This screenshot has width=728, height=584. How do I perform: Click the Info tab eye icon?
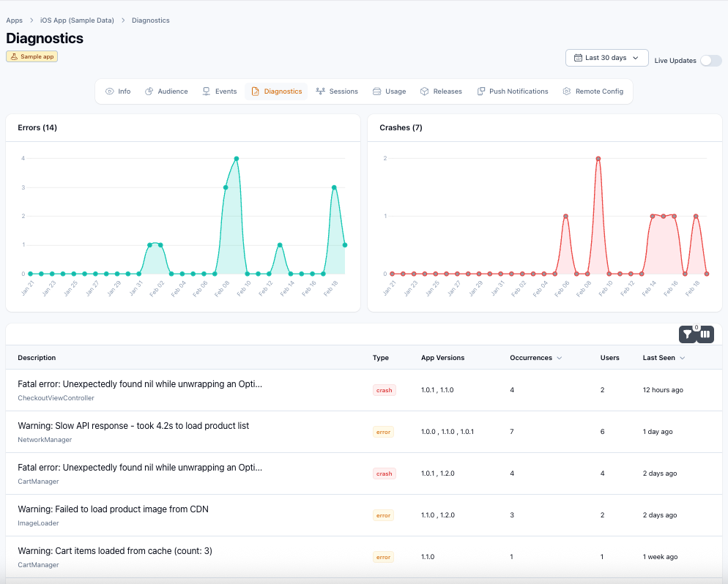coord(110,91)
